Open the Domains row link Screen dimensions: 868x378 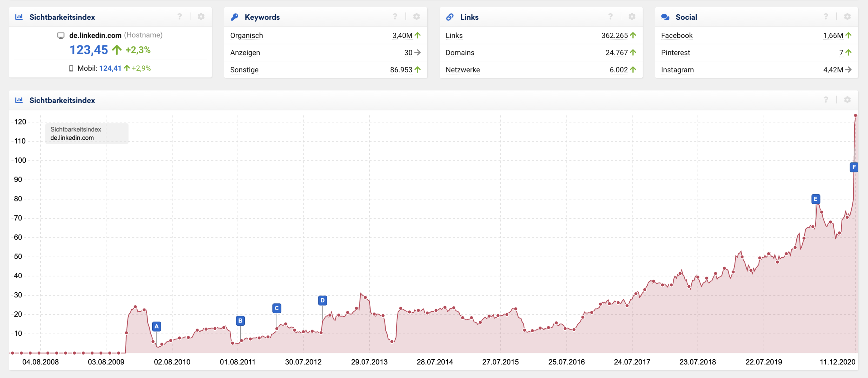pos(460,52)
